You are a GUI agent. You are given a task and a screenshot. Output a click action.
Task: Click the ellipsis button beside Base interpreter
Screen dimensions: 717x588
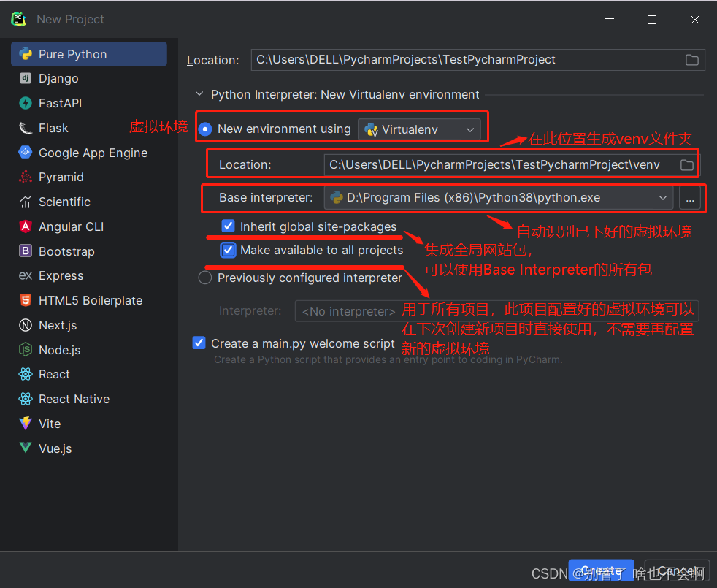tap(689, 198)
